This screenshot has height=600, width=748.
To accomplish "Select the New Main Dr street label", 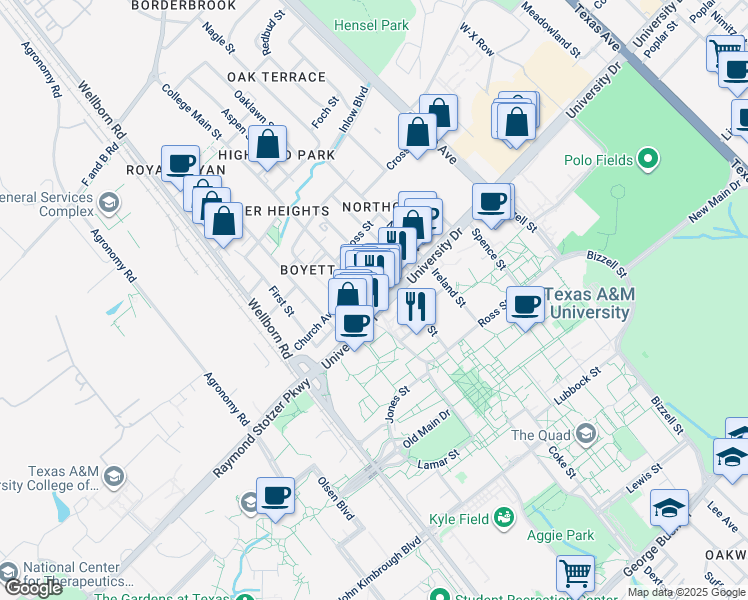I will pyautogui.click(x=715, y=202).
